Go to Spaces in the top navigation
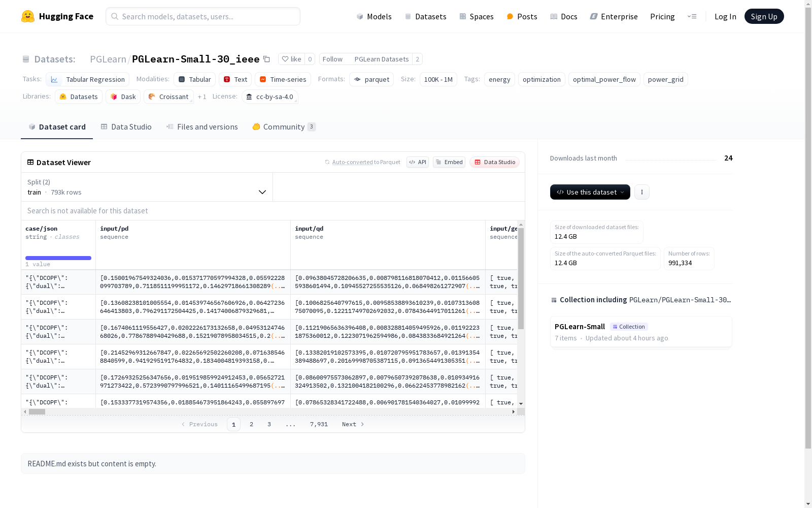The image size is (812, 508). point(477,16)
